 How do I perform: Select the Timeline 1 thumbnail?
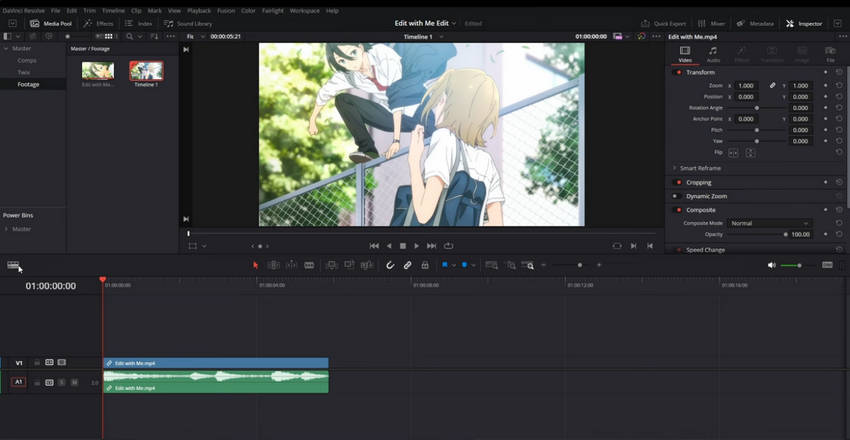coord(146,71)
